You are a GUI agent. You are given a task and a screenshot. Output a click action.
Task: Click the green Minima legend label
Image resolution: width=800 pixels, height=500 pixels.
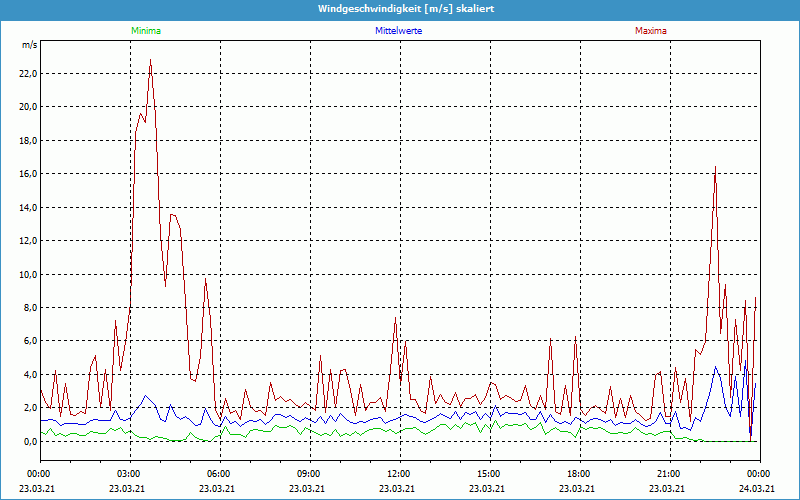pyautogui.click(x=145, y=31)
